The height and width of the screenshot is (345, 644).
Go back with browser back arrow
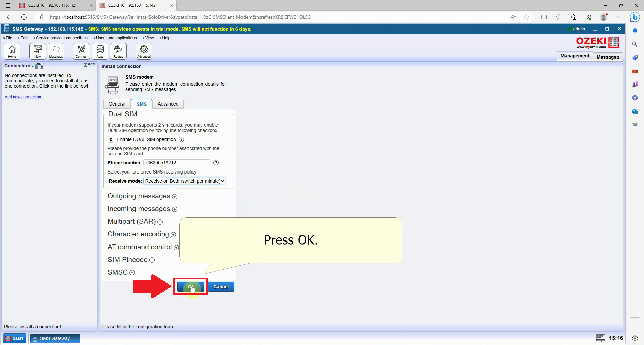tap(9, 17)
